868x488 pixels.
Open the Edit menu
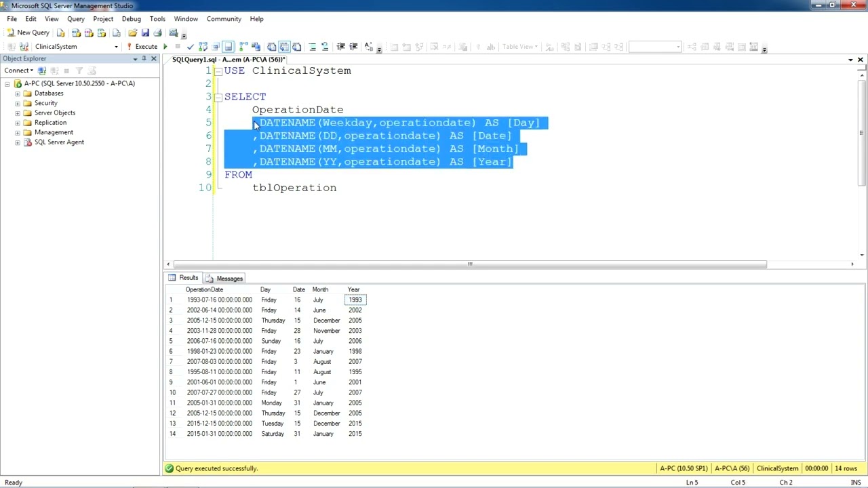31,19
